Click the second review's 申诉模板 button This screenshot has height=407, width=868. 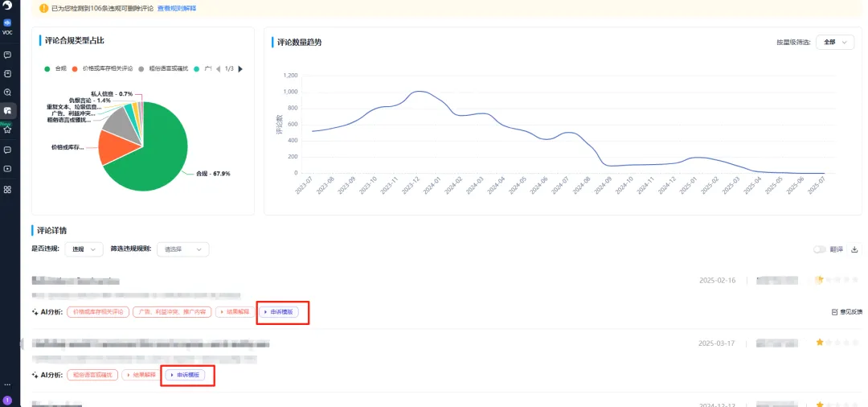(x=185, y=375)
